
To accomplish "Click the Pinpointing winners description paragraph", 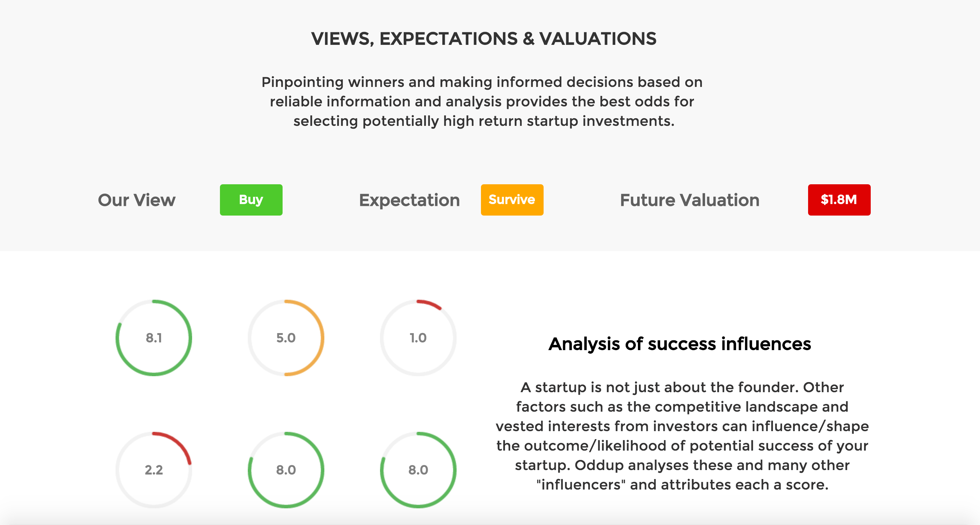I will [482, 102].
